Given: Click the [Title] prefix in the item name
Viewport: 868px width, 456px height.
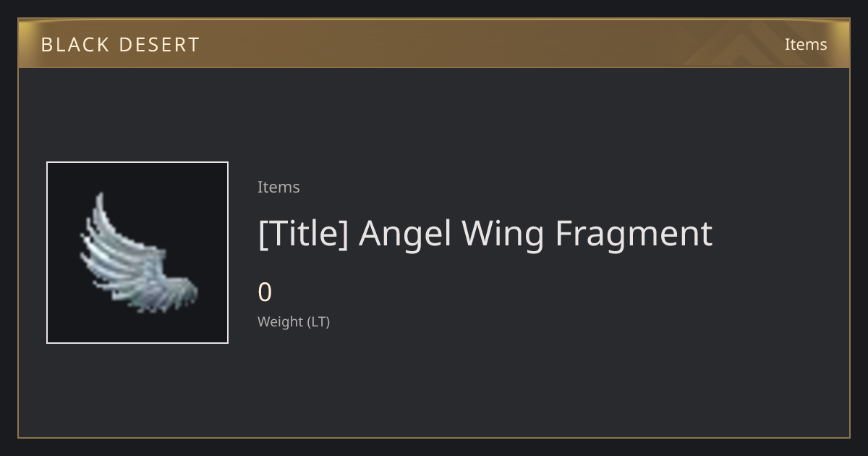Looking at the screenshot, I should (304, 234).
